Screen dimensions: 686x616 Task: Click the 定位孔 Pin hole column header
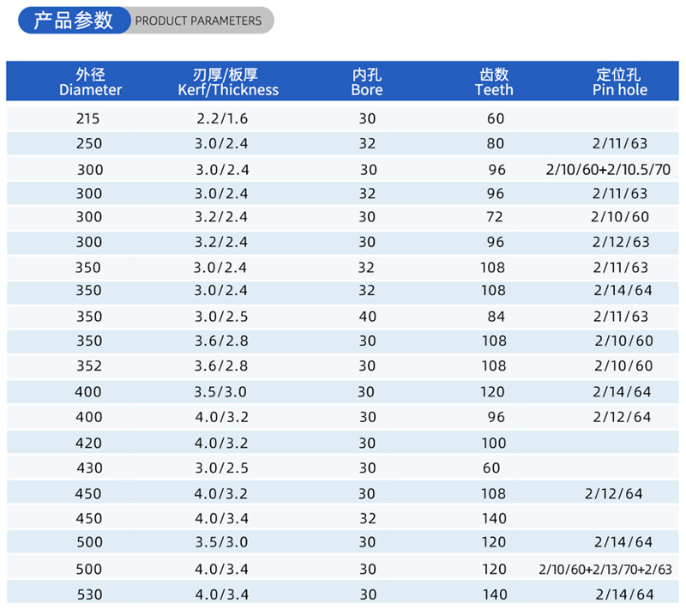620,82
